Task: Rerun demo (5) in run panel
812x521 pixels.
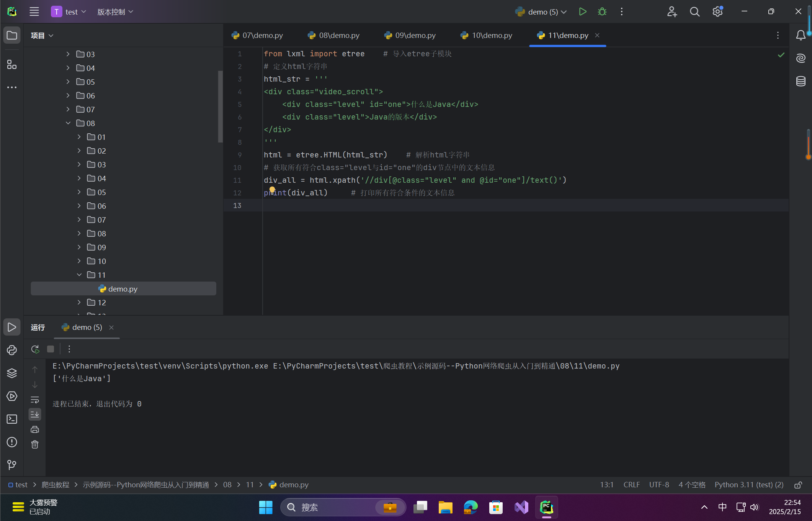Action: pyautogui.click(x=35, y=349)
